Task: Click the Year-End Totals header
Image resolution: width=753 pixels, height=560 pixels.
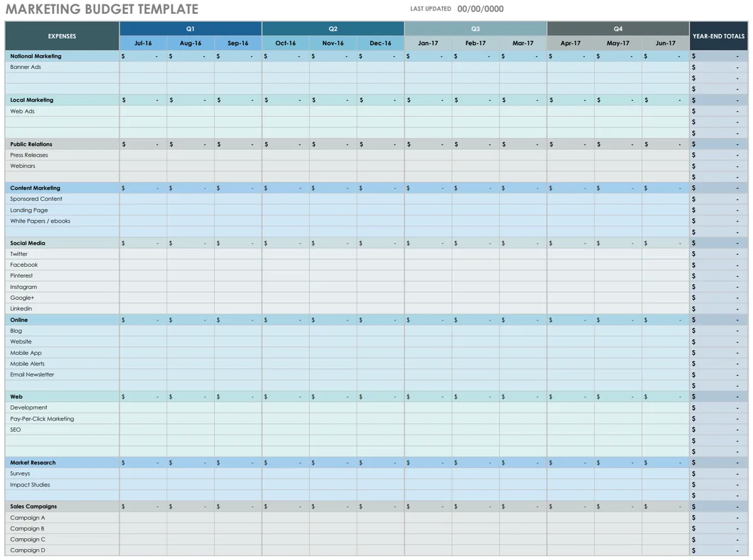Action: pos(718,36)
